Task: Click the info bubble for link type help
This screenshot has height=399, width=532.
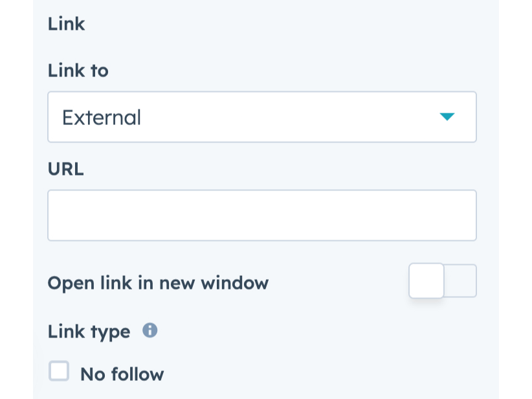Action: [150, 331]
